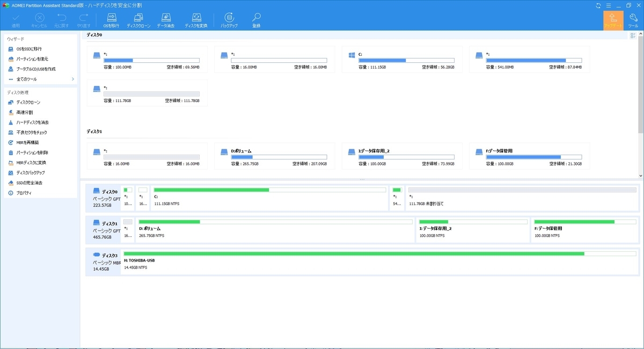Click the ディスク1 basic GPT disk header
Image resolution: width=644 pixels, height=349 pixels.
(104, 229)
